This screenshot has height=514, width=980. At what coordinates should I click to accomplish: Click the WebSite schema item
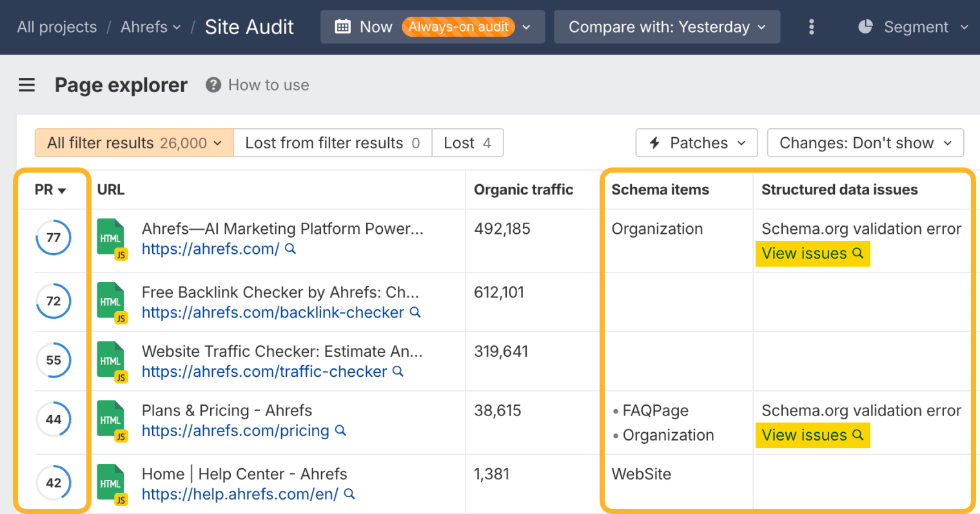coord(642,475)
